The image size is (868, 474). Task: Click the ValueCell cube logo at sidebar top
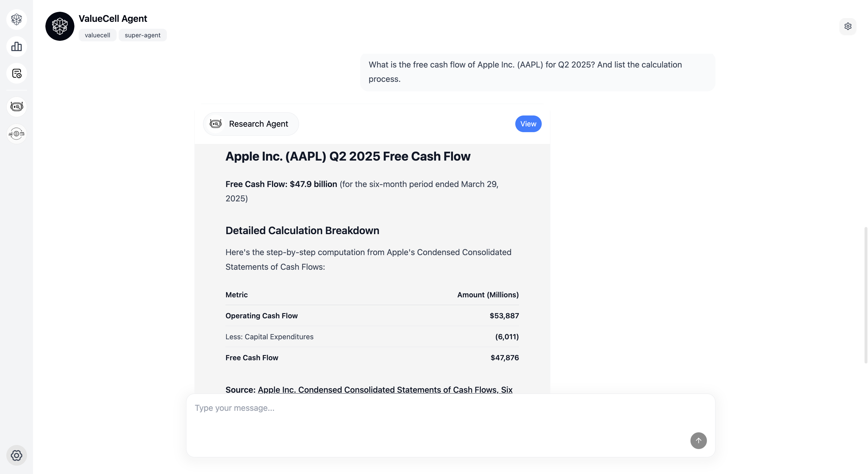[16, 19]
